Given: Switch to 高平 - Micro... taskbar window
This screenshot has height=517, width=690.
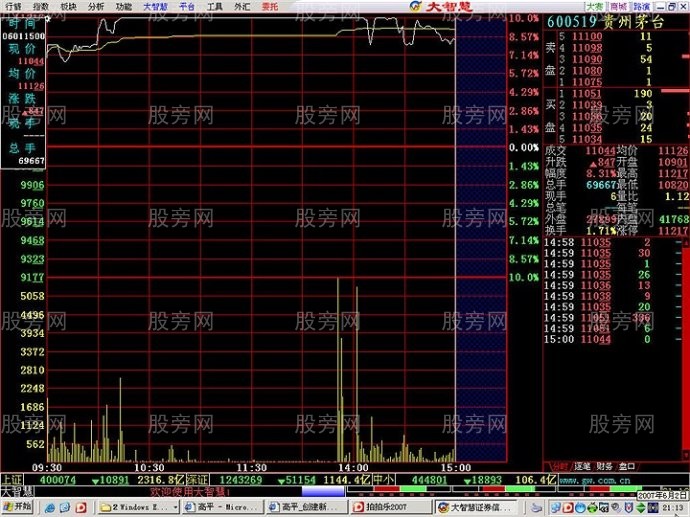Looking at the screenshot, I should coord(223,507).
